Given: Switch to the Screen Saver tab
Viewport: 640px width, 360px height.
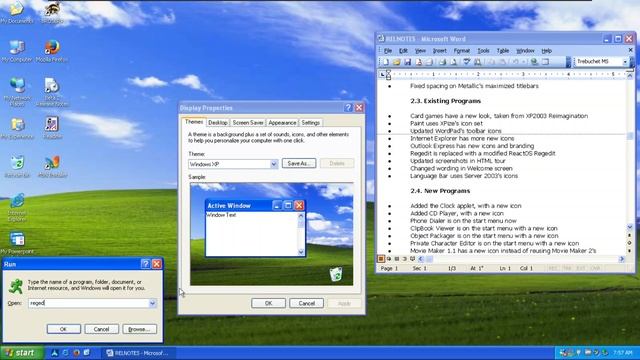Looking at the screenshot, I should coord(248,122).
